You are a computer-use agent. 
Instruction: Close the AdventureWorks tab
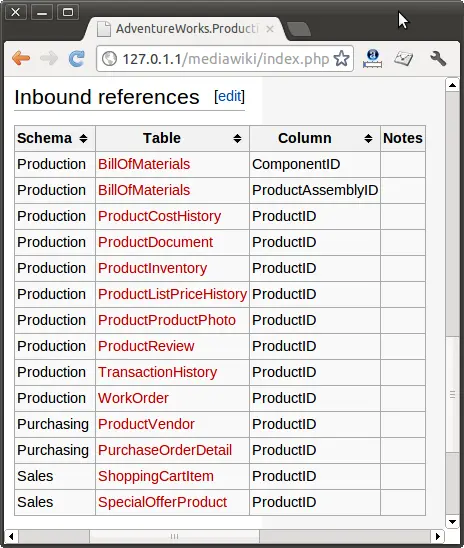(x=270, y=29)
